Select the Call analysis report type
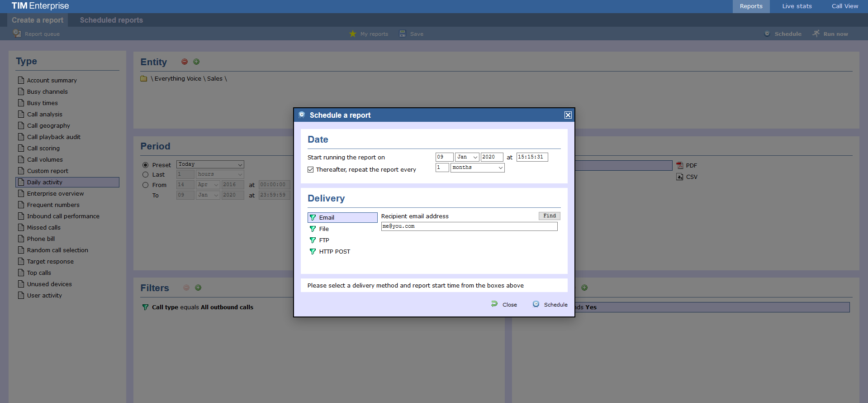The width and height of the screenshot is (868, 403). (x=45, y=114)
